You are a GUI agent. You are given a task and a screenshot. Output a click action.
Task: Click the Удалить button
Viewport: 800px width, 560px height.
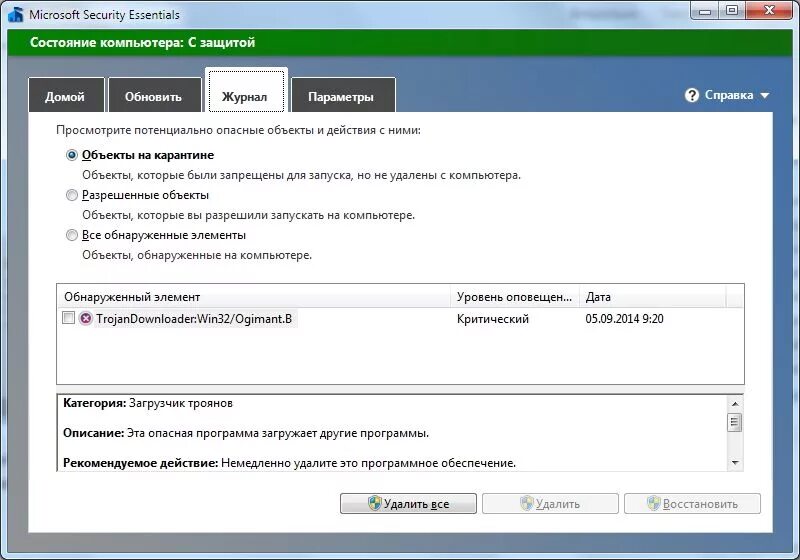(x=550, y=504)
